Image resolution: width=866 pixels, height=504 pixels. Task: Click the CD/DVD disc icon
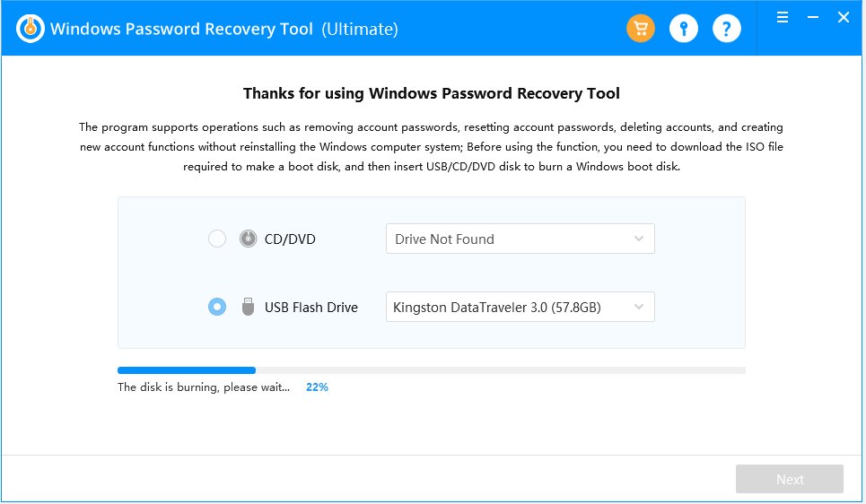[x=248, y=239]
